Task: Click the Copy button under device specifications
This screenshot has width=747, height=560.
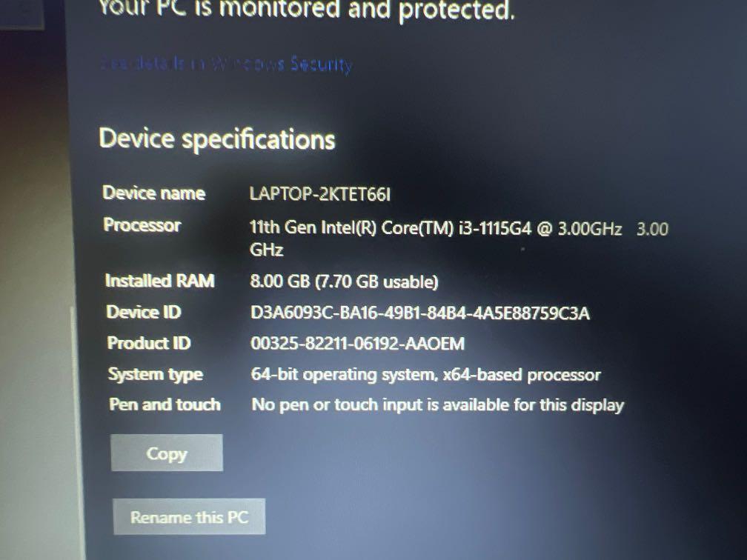Action: (167, 453)
